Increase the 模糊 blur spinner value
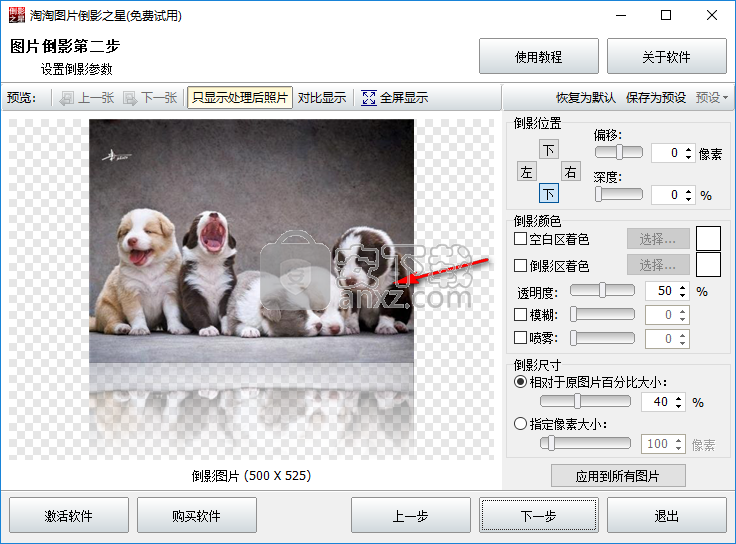736x544 pixels. click(x=682, y=310)
